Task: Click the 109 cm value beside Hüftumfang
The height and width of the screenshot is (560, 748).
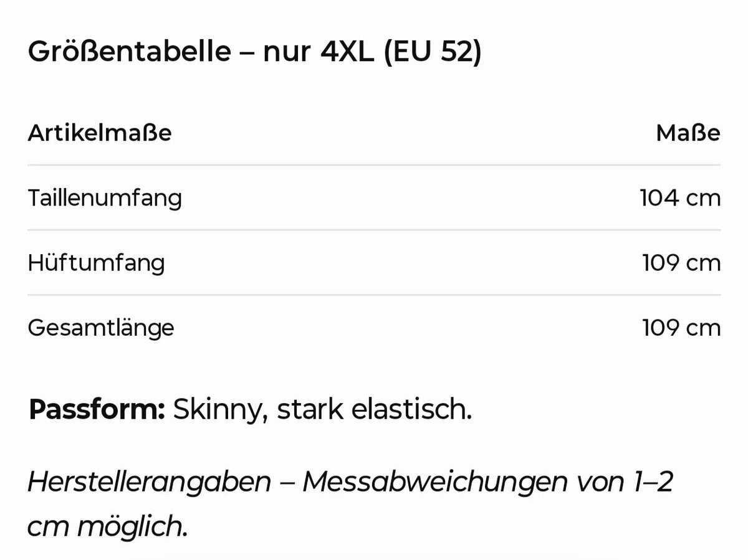Action: click(x=681, y=263)
